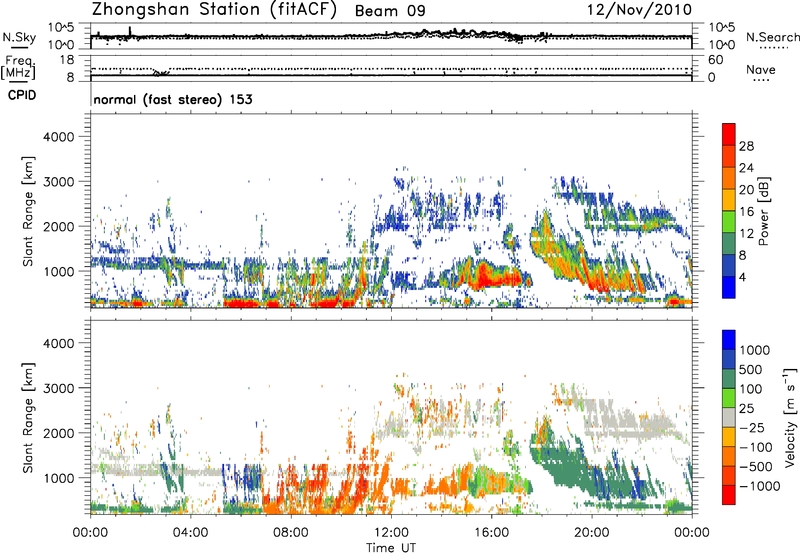Click the '-1000' velocity colorbar label
The image size is (800, 554).
pyautogui.click(x=759, y=486)
